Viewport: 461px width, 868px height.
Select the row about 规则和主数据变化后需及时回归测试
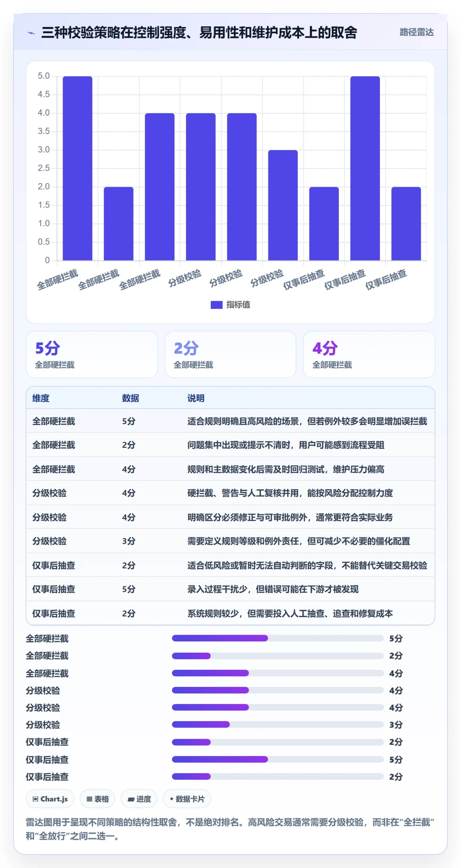(230, 469)
